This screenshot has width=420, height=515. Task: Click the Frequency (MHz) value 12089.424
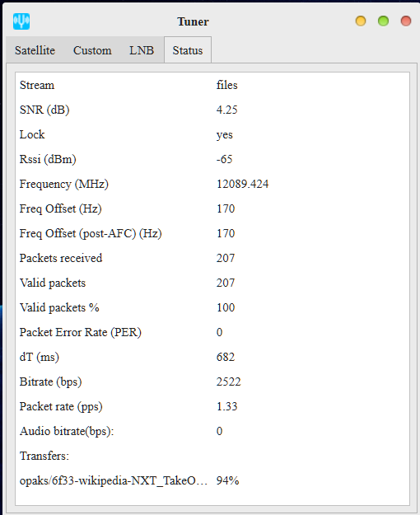click(x=242, y=184)
